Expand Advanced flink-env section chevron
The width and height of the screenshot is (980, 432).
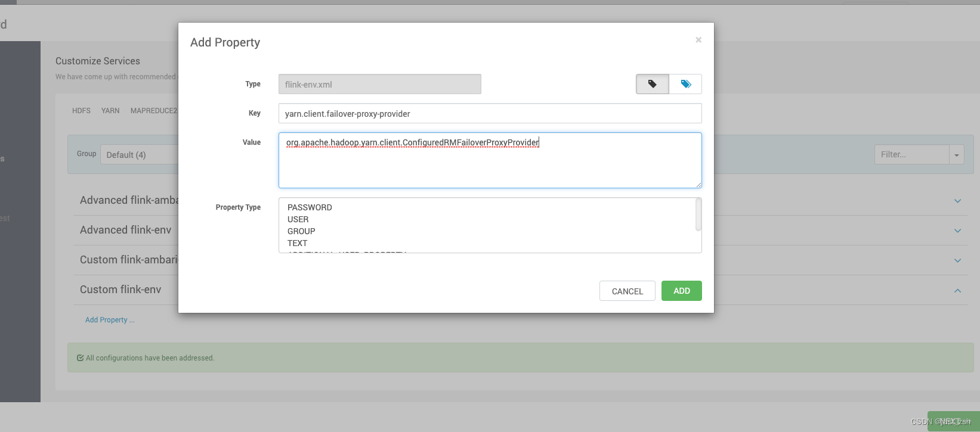pos(957,231)
